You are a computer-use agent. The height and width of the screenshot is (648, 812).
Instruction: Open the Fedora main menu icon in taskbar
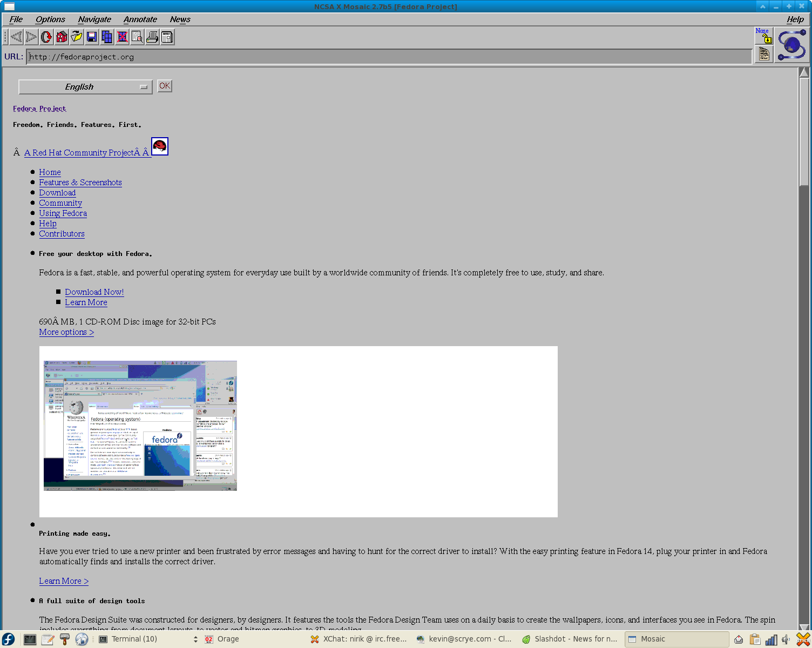point(9,639)
